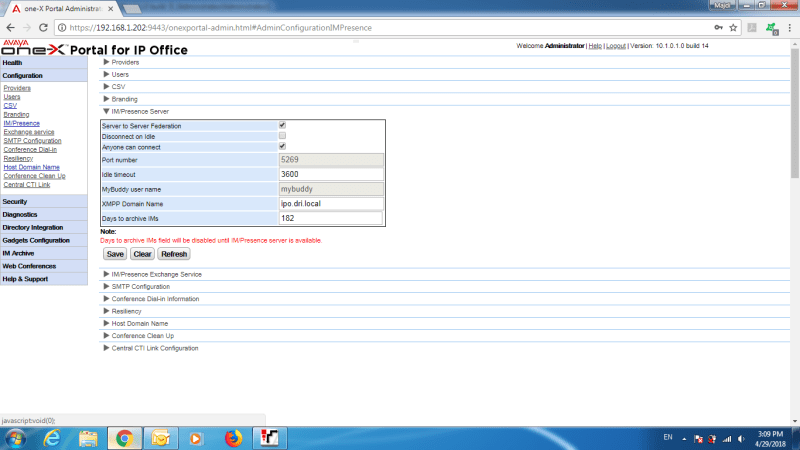Click the Refresh button below the form

click(174, 254)
